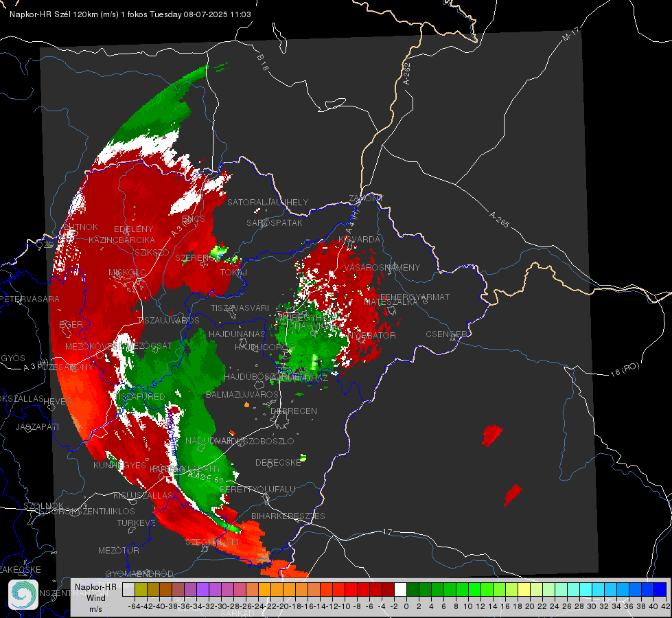Pick the dark blue 42 m/s legend swatch
Screen dimensions: 672x618
[660, 590]
